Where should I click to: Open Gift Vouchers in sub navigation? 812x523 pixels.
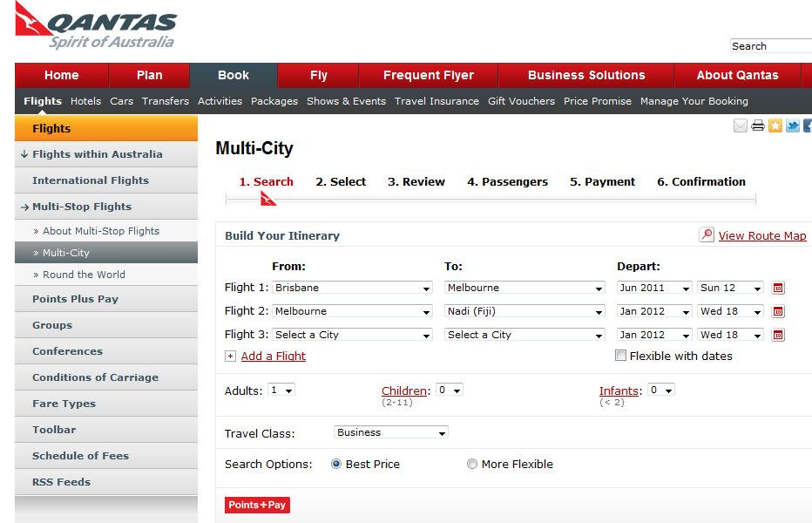pos(521,101)
